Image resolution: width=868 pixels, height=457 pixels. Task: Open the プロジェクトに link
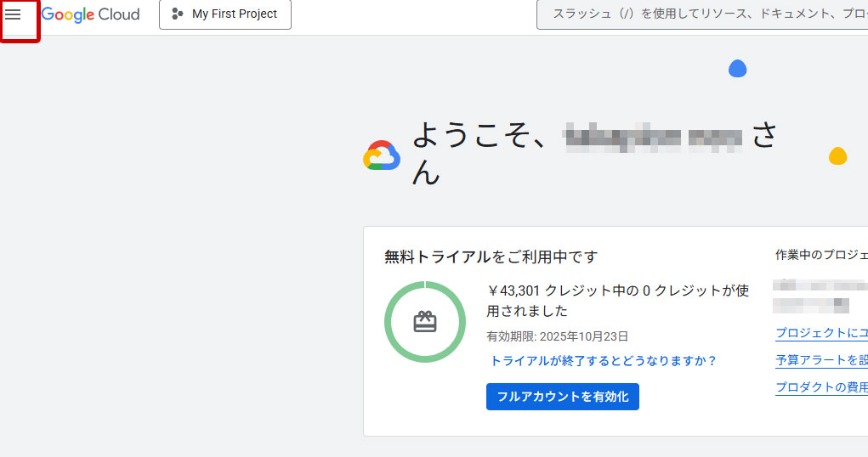(x=821, y=333)
